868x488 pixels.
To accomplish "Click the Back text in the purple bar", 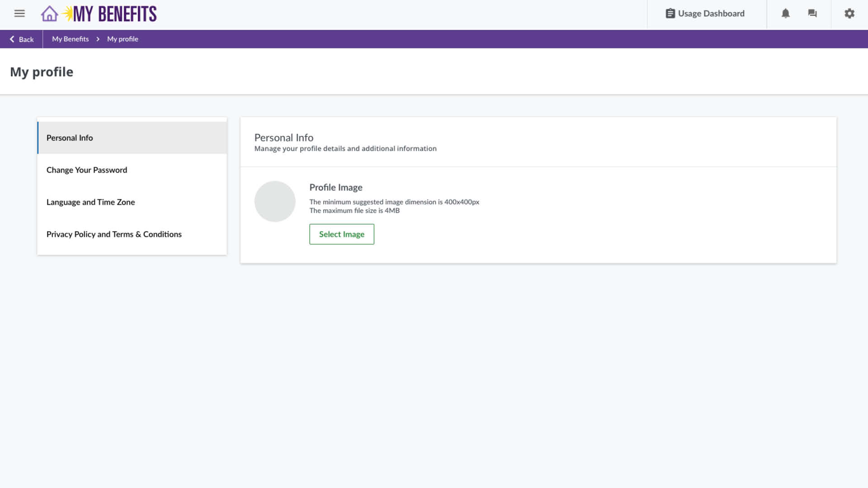I will [x=26, y=40].
